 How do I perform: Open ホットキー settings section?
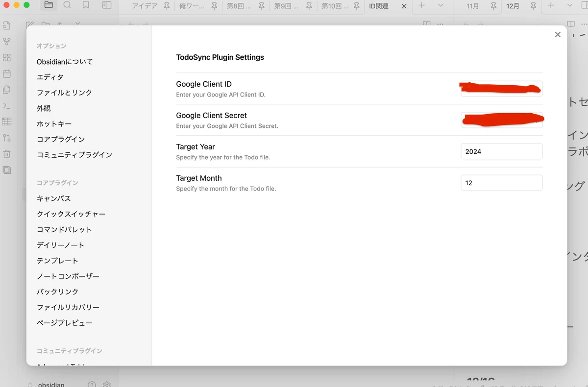point(54,124)
